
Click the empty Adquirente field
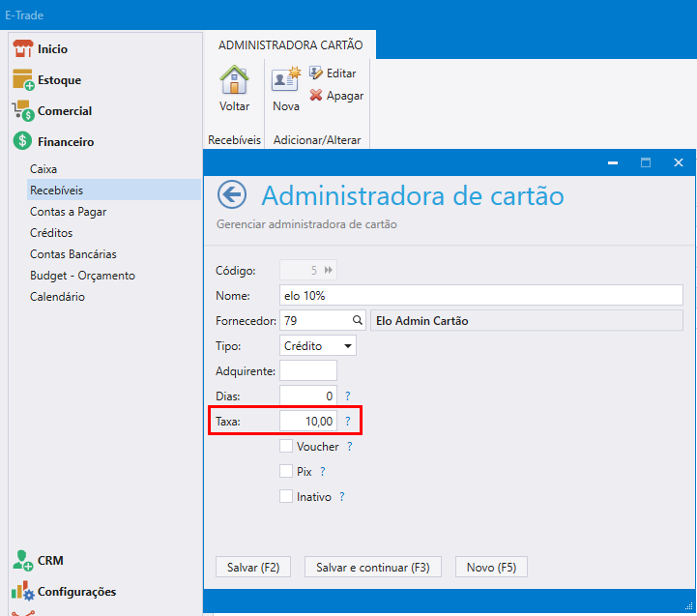coord(308,370)
